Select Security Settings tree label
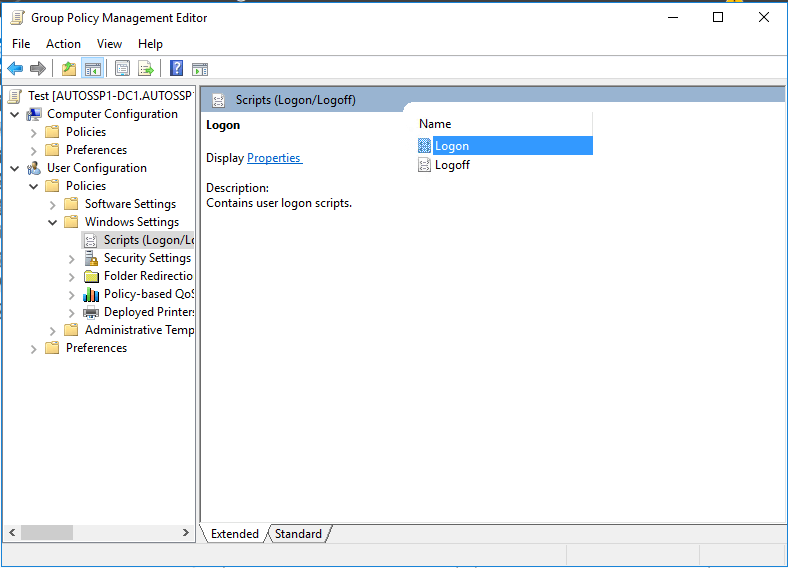 click(x=147, y=258)
